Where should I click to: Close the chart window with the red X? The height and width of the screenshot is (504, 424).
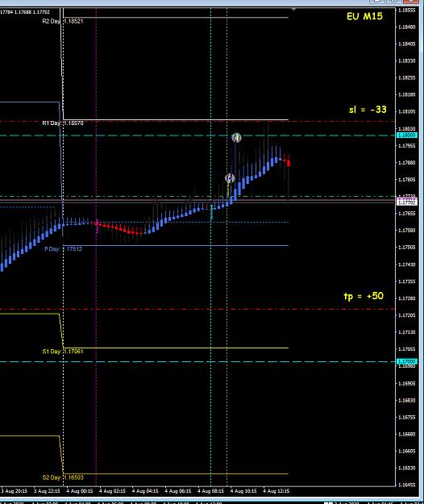pyautogui.click(x=410, y=2)
